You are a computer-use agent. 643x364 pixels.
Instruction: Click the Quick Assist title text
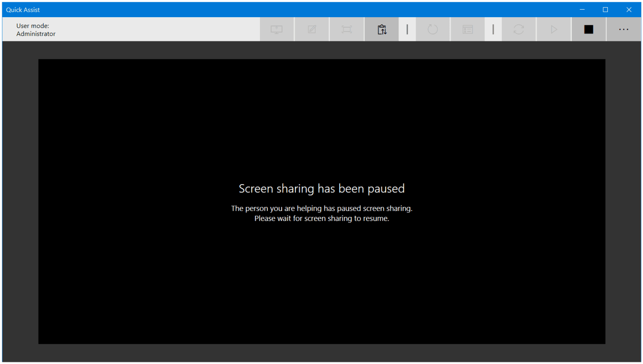tap(23, 9)
